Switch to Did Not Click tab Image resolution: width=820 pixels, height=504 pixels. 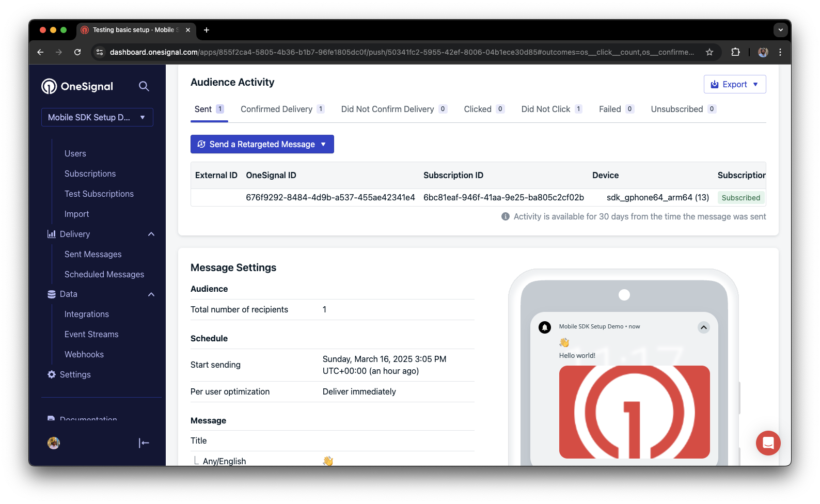551,109
